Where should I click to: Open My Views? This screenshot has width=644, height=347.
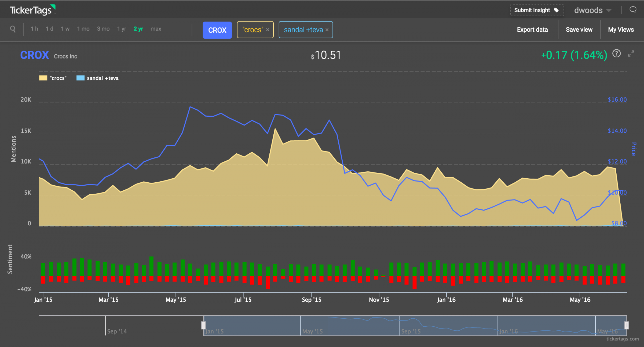621,29
